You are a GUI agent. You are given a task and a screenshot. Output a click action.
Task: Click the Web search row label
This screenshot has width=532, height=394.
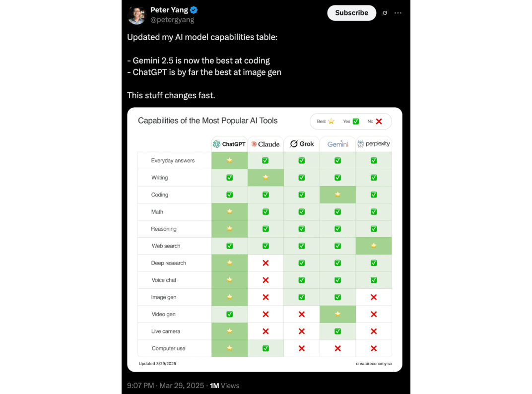coord(166,246)
